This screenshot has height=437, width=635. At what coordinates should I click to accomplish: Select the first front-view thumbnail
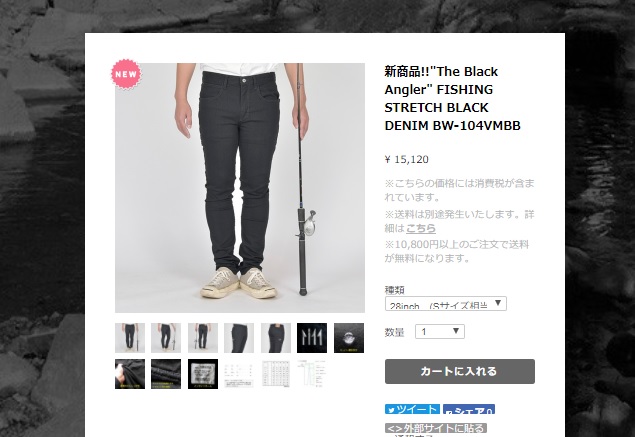pyautogui.click(x=130, y=338)
